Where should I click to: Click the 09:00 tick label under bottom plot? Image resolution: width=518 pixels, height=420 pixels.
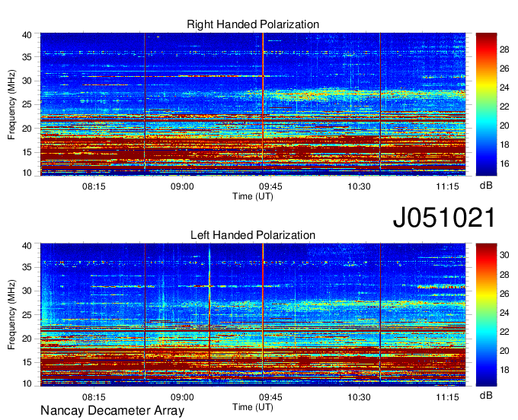pyautogui.click(x=182, y=397)
